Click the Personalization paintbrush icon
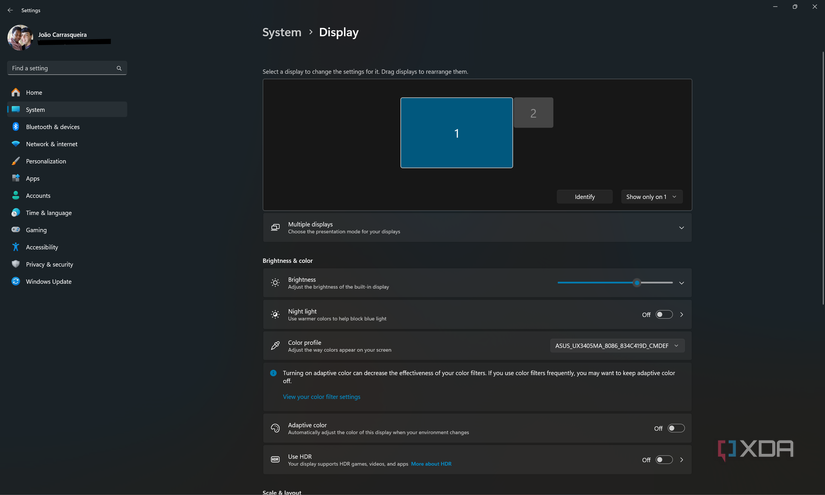825x495 pixels. pos(15,161)
